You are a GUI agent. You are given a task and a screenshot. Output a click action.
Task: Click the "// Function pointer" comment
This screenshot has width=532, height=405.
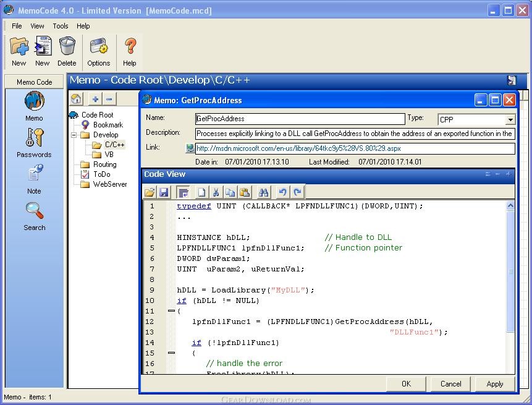tap(363, 248)
